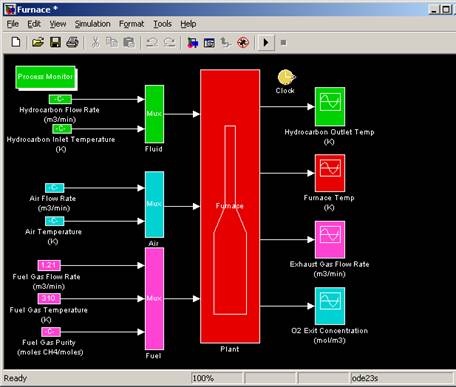Image resolution: width=456 pixels, height=387 pixels.
Task: Click the Undo arrow icon
Action: pos(152,42)
